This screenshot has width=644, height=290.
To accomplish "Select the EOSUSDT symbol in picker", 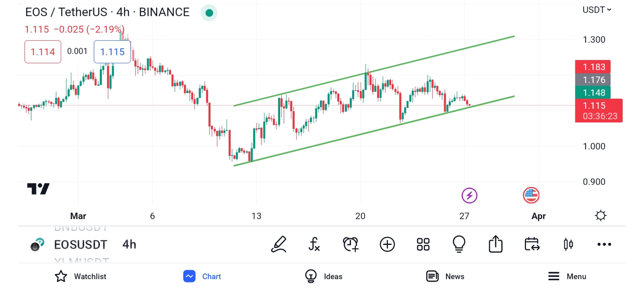I will click(x=80, y=245).
